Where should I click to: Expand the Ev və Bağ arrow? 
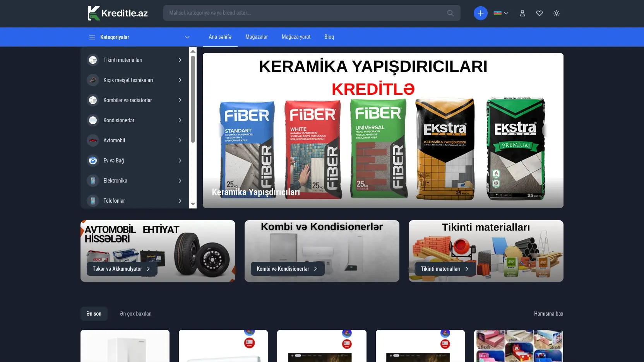180,161
